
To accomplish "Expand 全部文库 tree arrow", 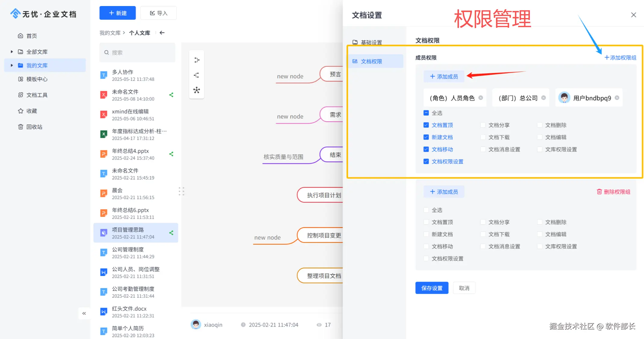I will click(12, 52).
